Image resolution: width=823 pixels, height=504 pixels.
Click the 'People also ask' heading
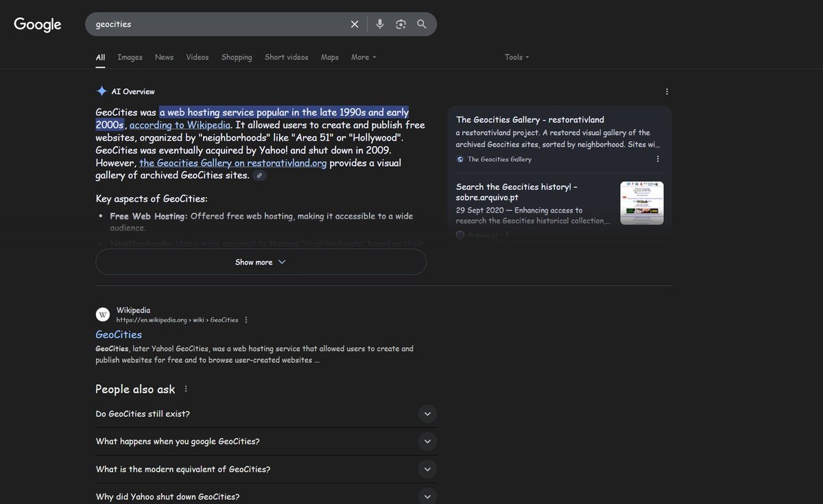135,389
